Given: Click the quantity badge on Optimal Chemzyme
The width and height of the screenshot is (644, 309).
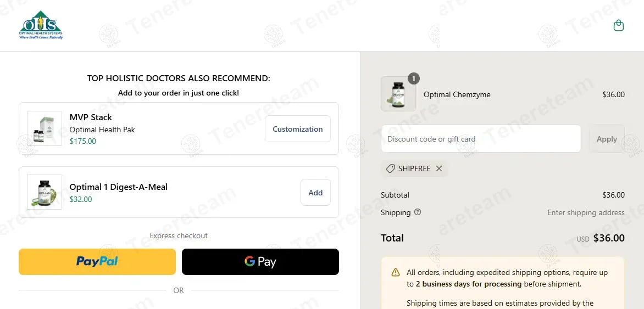Looking at the screenshot, I should click(414, 78).
